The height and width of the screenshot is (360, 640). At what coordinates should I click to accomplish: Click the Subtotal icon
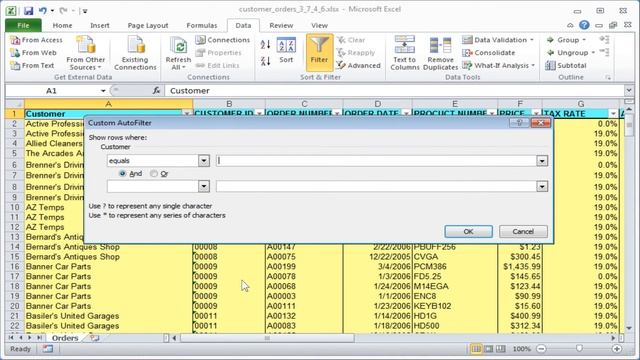pos(550,65)
